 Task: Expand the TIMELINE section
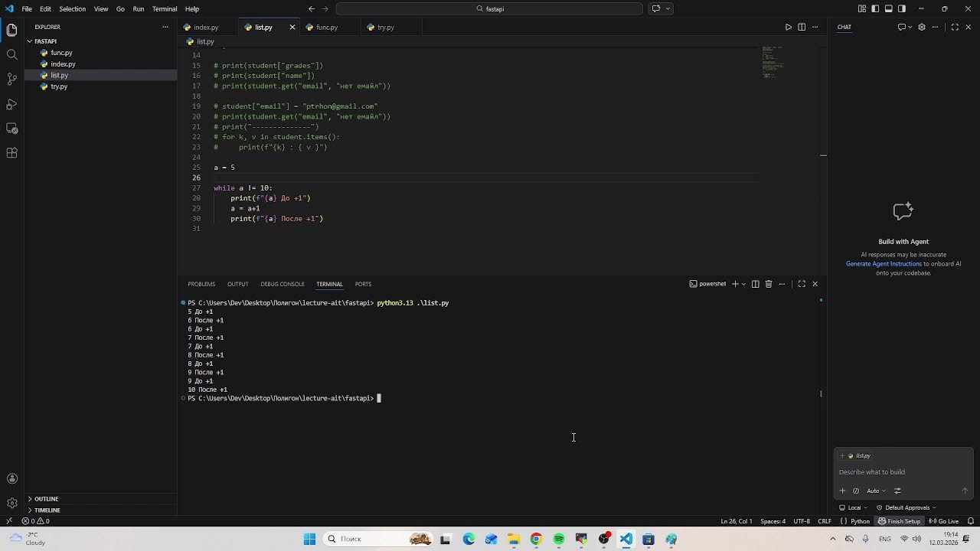click(47, 510)
